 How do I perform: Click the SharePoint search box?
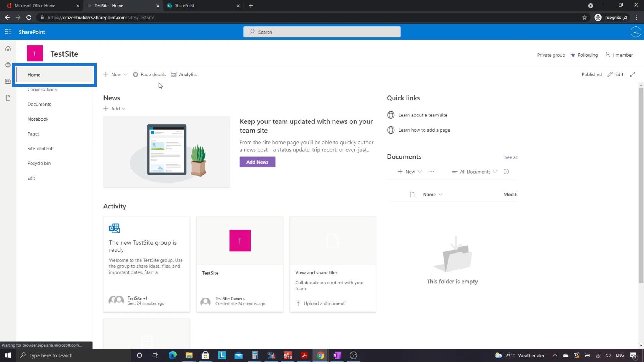tap(322, 32)
